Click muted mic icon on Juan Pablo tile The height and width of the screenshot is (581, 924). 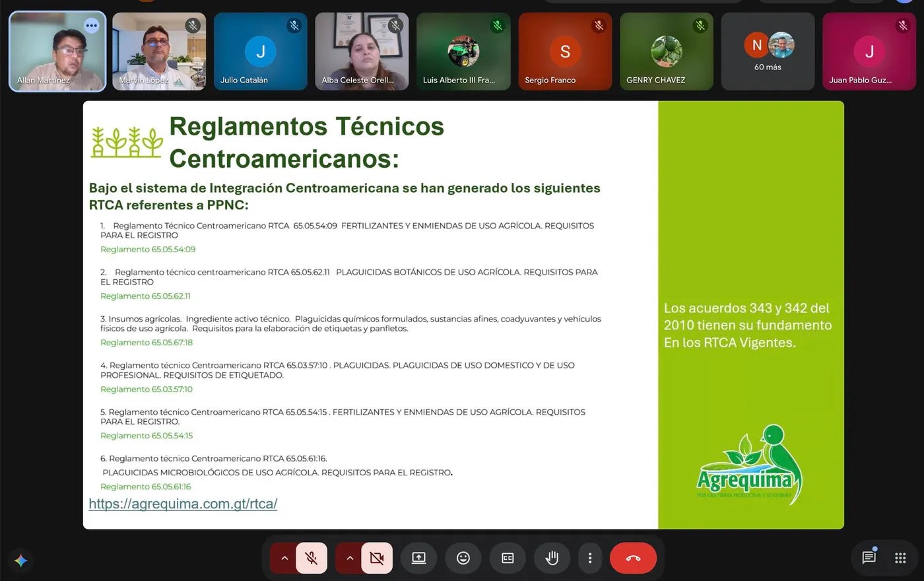[903, 26]
